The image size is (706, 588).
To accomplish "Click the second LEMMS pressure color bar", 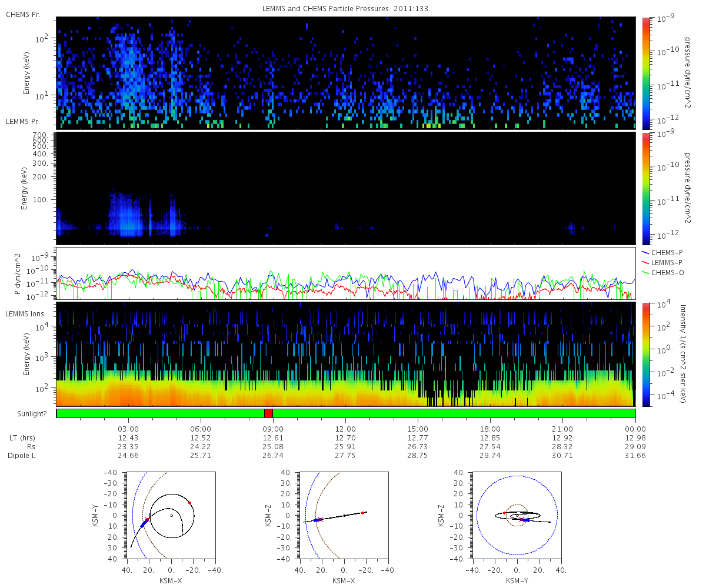I will click(646, 188).
